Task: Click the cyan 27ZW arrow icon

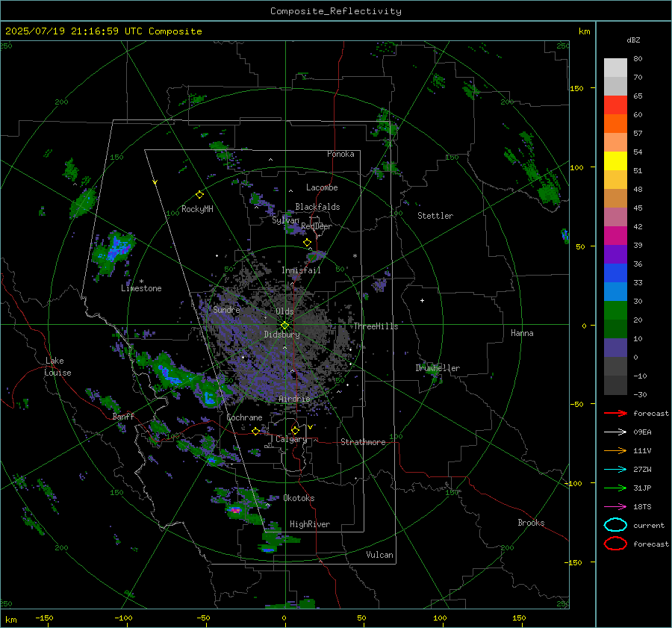Action: click(615, 470)
